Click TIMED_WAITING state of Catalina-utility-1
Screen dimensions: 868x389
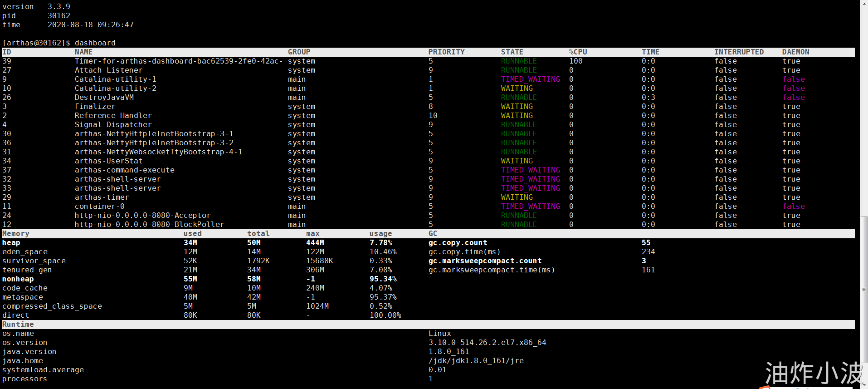coord(531,79)
